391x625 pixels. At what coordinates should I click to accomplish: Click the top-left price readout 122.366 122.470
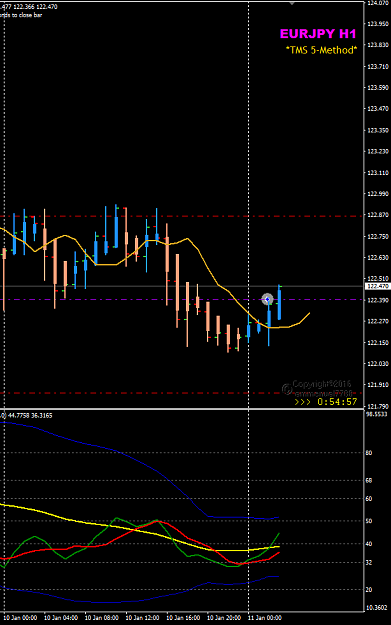[35, 7]
